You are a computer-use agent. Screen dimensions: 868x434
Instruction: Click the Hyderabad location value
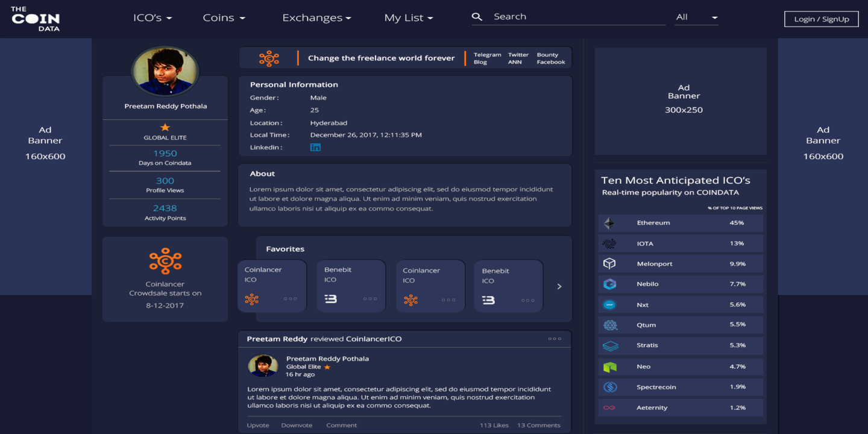pyautogui.click(x=329, y=123)
